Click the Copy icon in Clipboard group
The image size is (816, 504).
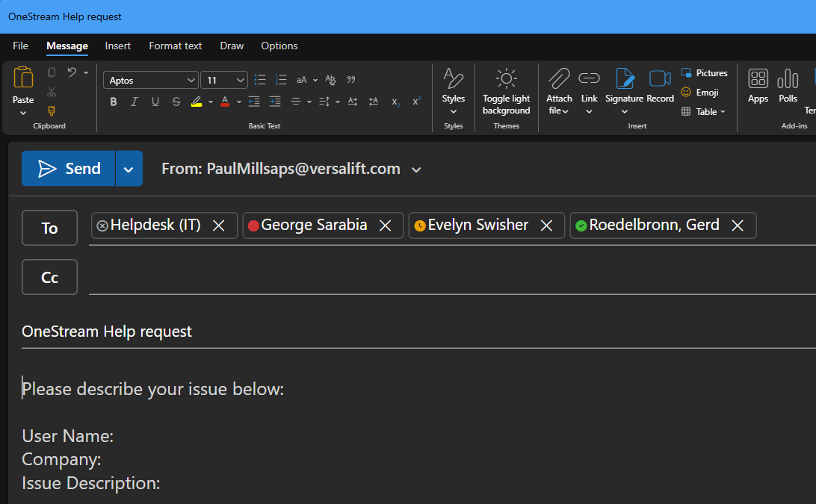pyautogui.click(x=52, y=72)
